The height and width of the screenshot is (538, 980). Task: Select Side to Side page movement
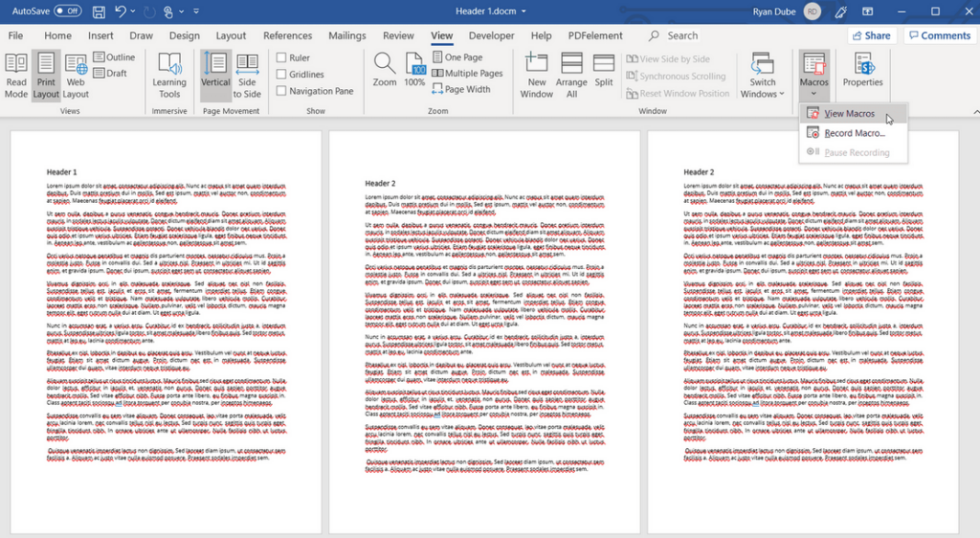[247, 76]
